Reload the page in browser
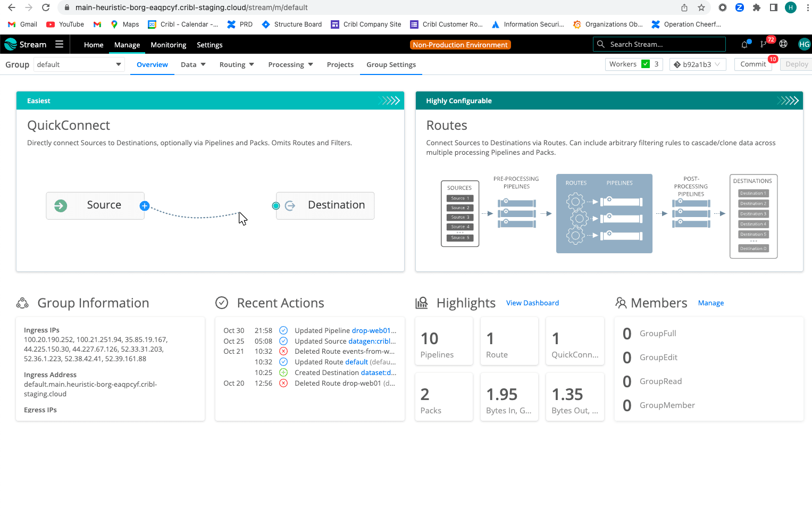Screen dimensions: 812x516 click(46, 7)
